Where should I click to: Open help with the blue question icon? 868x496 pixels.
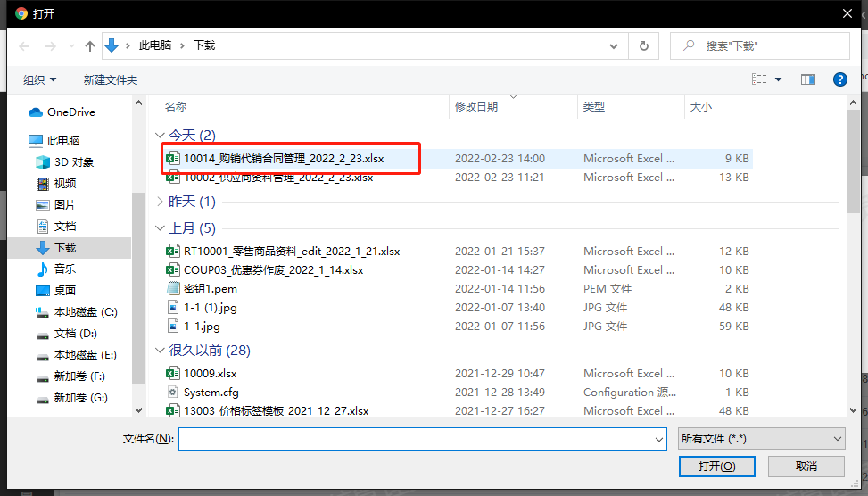point(839,79)
